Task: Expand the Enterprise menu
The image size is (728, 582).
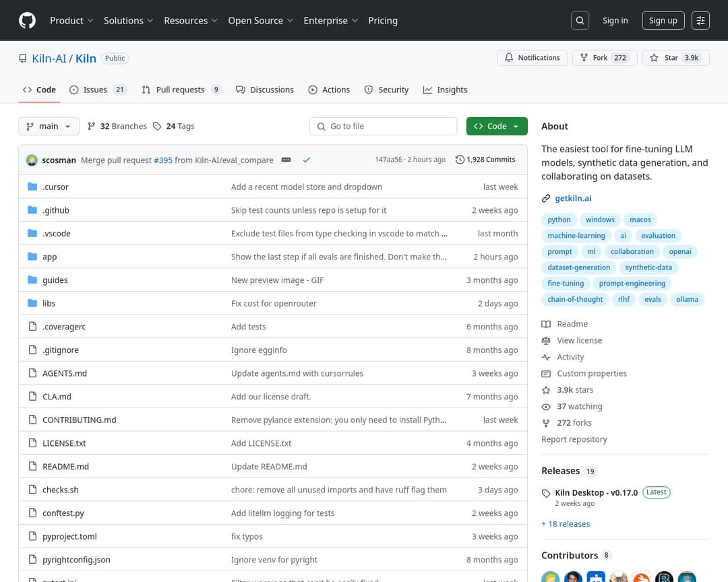Action: pyautogui.click(x=330, y=20)
